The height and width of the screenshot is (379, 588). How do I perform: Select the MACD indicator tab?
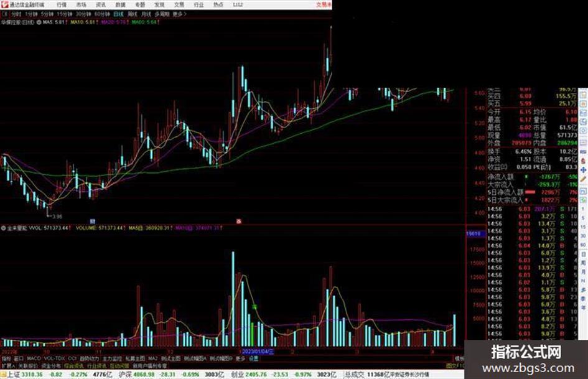click(34, 358)
